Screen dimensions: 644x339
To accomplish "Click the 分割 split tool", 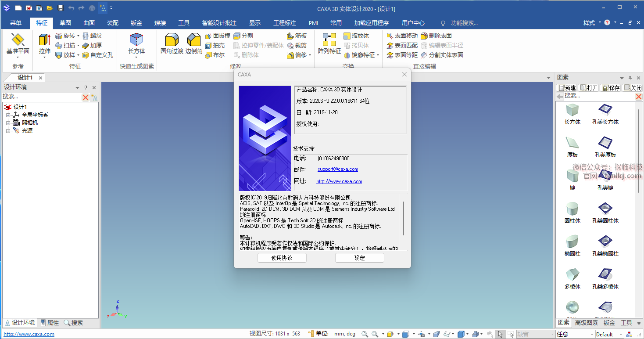I will [x=243, y=36].
